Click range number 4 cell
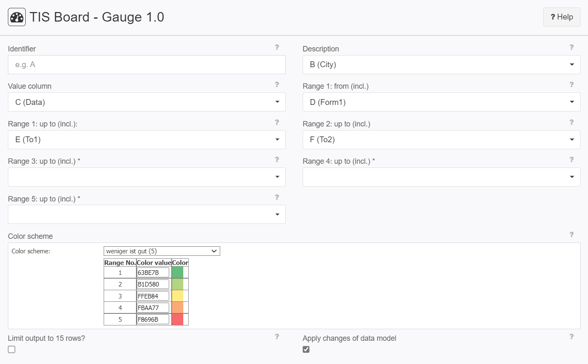The height and width of the screenshot is (364, 588). (120, 308)
